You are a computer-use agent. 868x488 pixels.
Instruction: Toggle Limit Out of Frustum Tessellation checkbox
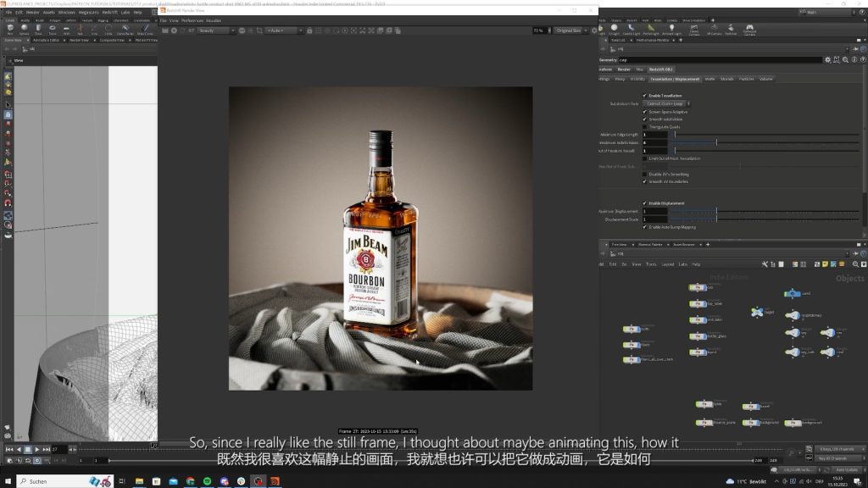point(644,158)
